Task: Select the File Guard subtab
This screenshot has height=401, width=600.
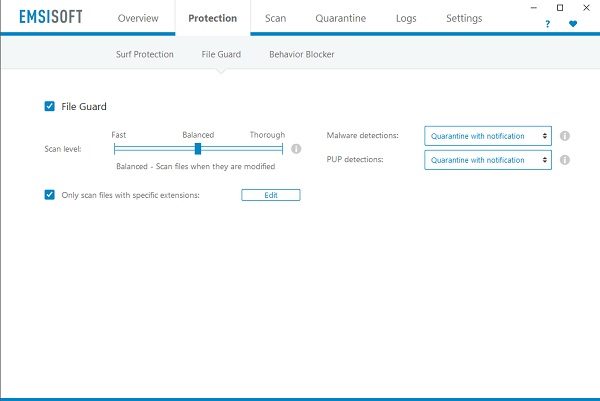Action: point(221,54)
